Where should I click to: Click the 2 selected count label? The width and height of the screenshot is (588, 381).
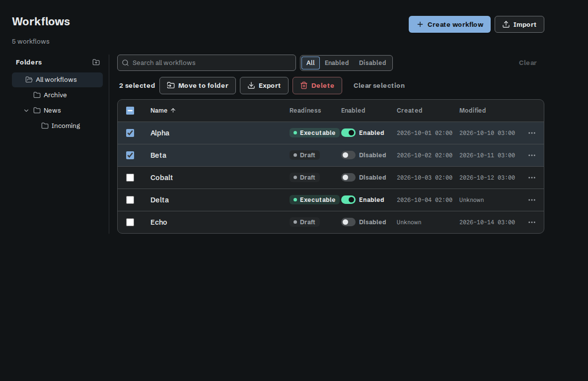pyautogui.click(x=137, y=85)
